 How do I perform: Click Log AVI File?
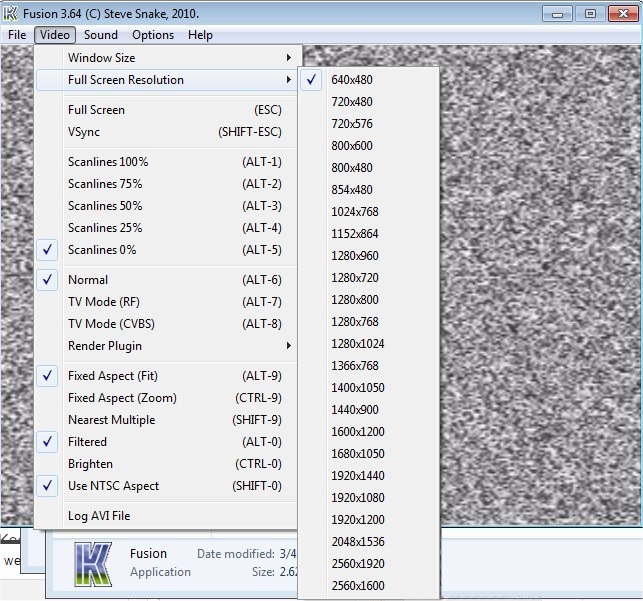pos(99,516)
